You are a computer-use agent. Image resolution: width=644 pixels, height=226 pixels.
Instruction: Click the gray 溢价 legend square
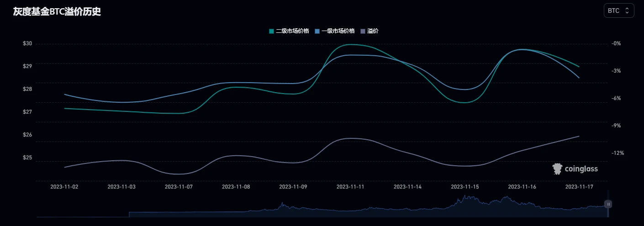pyautogui.click(x=363, y=31)
